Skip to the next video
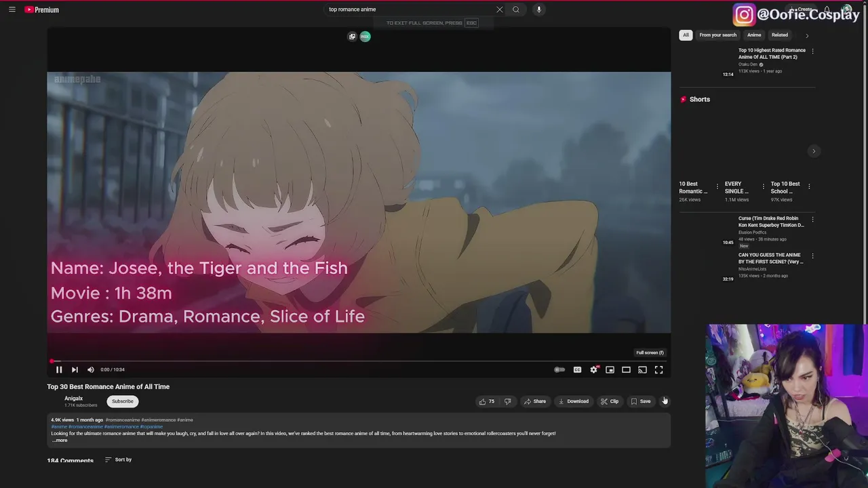Viewport: 868px width, 488px height. point(75,369)
